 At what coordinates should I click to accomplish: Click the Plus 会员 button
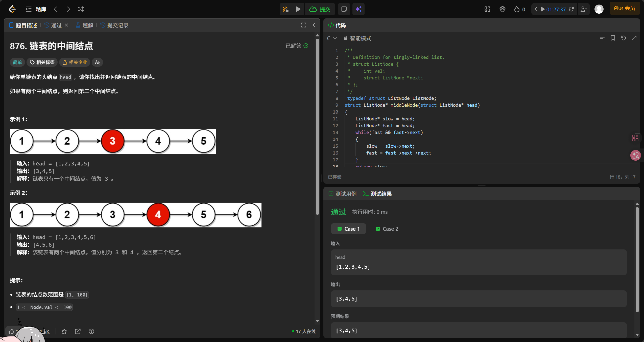(624, 8)
